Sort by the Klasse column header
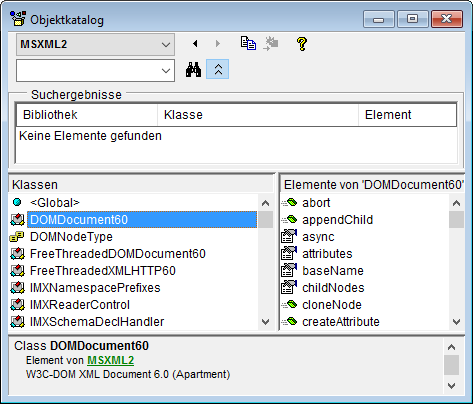Screen dimensions: 473x404 coord(258,115)
